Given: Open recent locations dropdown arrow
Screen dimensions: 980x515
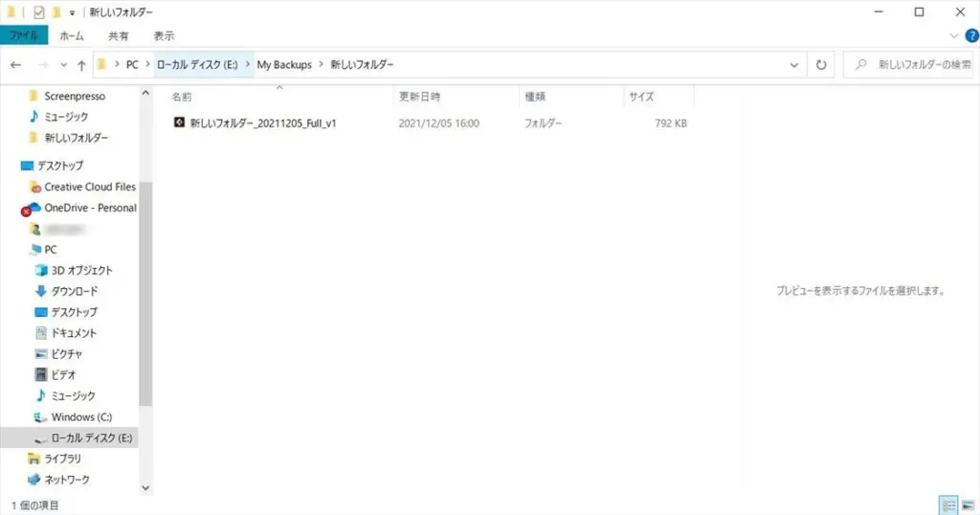Looking at the screenshot, I should (63, 65).
